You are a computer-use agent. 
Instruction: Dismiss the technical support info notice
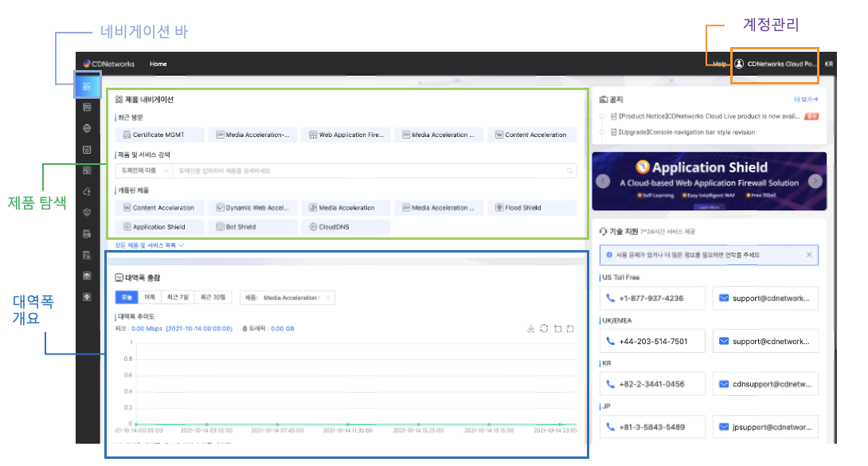pos(809,255)
